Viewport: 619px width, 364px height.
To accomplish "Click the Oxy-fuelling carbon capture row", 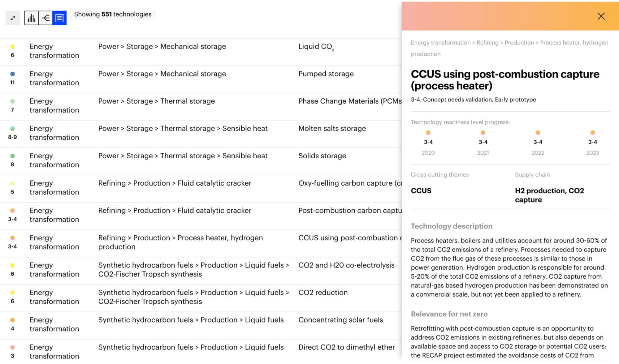I will pyautogui.click(x=349, y=183).
